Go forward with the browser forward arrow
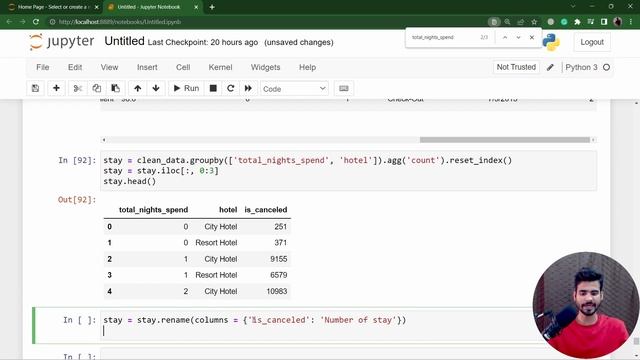This screenshot has width=640, height=360. pyautogui.click(x=22, y=22)
